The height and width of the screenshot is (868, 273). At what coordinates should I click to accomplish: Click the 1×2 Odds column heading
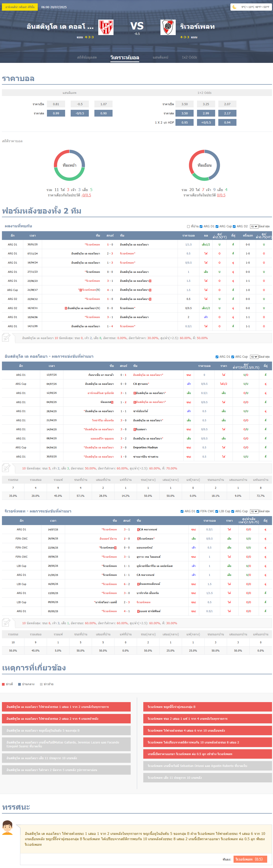pos(204,93)
